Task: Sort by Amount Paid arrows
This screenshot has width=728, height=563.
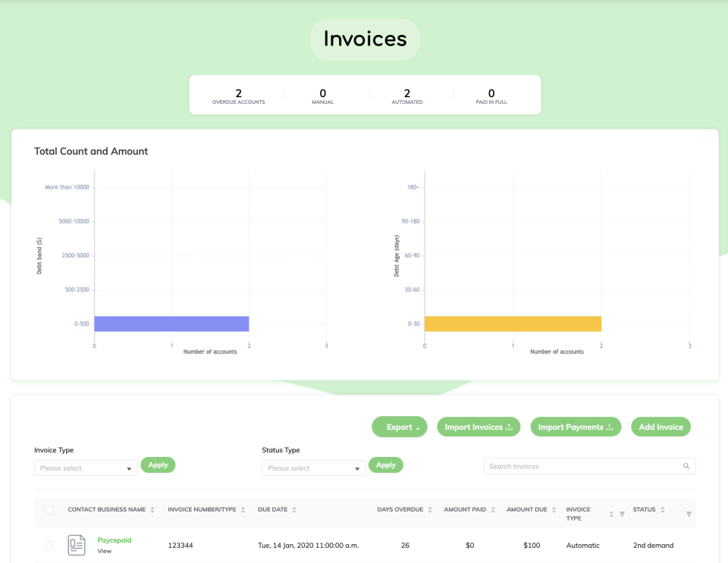Action: click(x=493, y=510)
